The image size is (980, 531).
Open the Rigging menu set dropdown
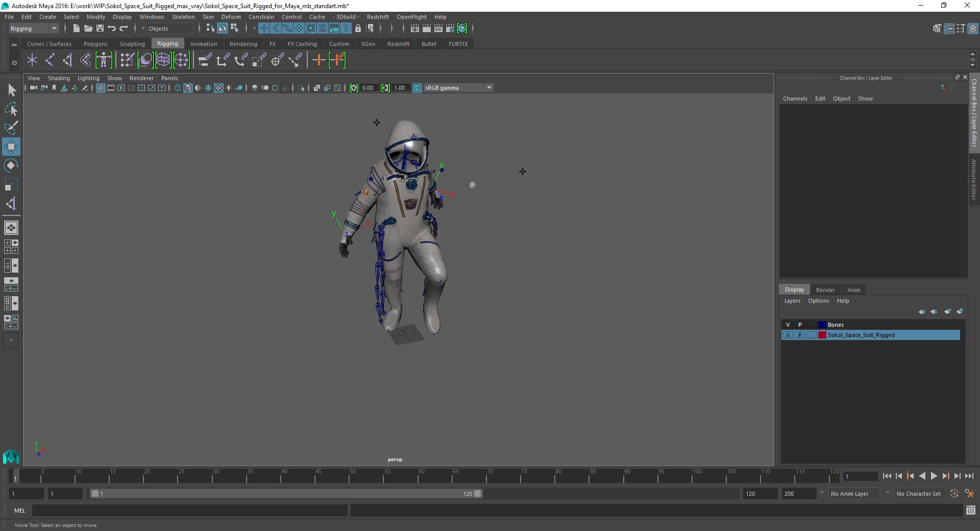point(34,29)
